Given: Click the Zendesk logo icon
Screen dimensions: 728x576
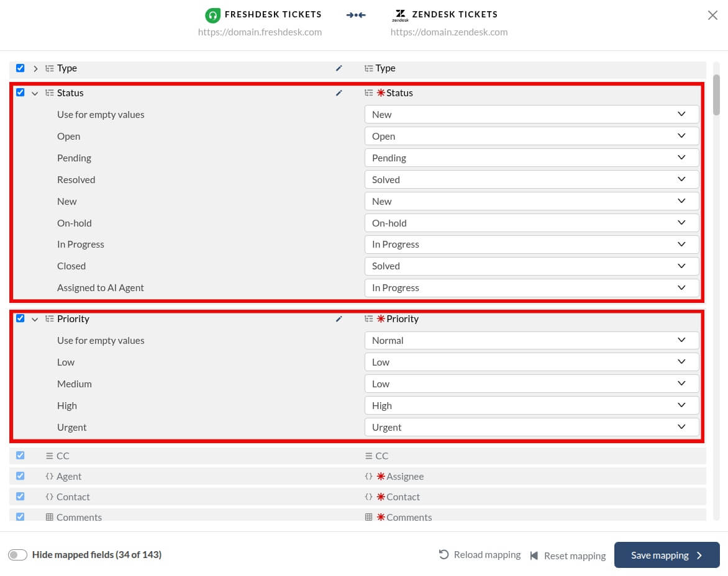Looking at the screenshot, I should pyautogui.click(x=400, y=16).
